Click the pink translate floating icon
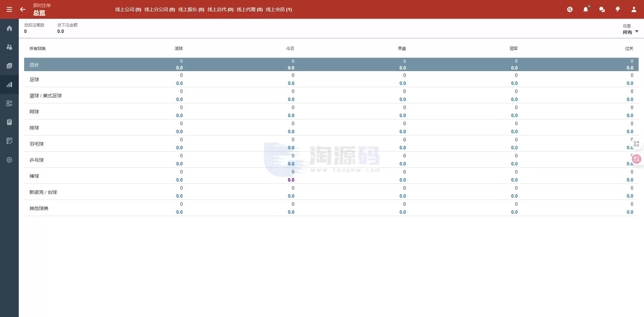 pos(637,159)
